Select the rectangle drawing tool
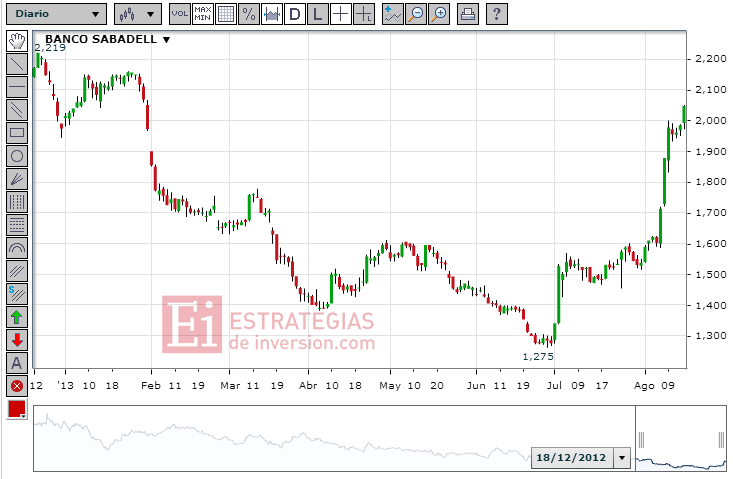 pyautogui.click(x=17, y=133)
